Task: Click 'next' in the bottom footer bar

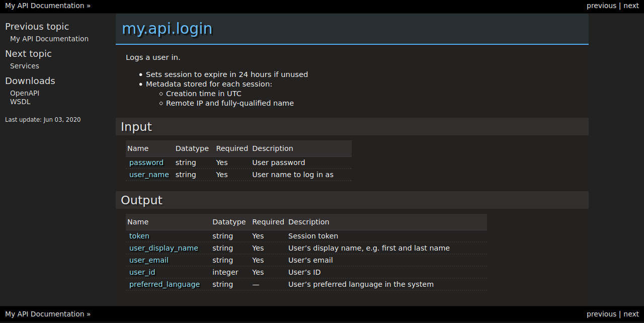Action: click(x=631, y=314)
